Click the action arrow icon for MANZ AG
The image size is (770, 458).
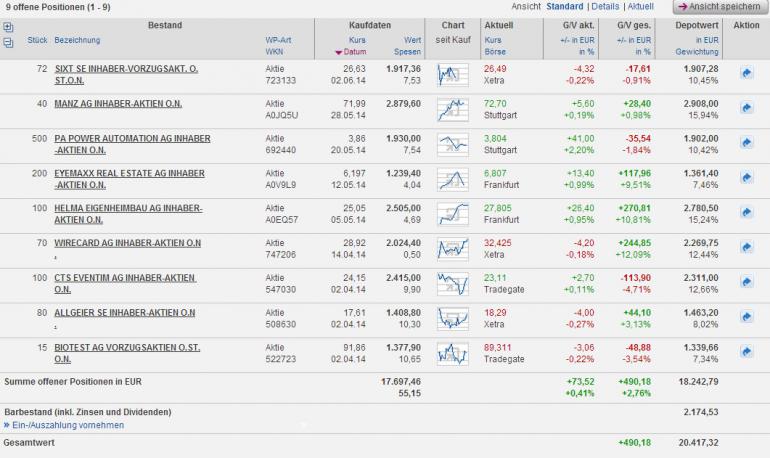point(746,108)
